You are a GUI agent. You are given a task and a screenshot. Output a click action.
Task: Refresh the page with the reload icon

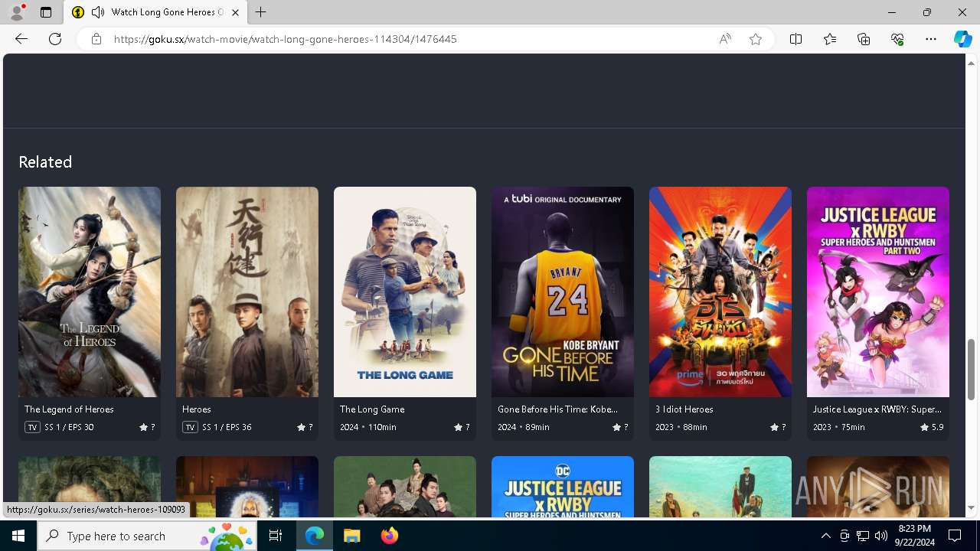(55, 39)
